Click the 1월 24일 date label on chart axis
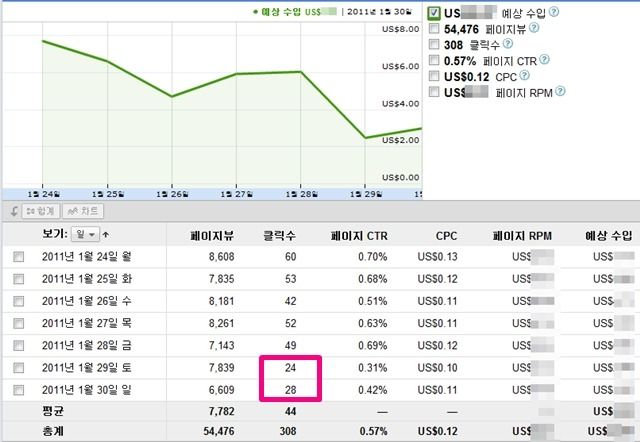The width and height of the screenshot is (640, 442). (44, 194)
